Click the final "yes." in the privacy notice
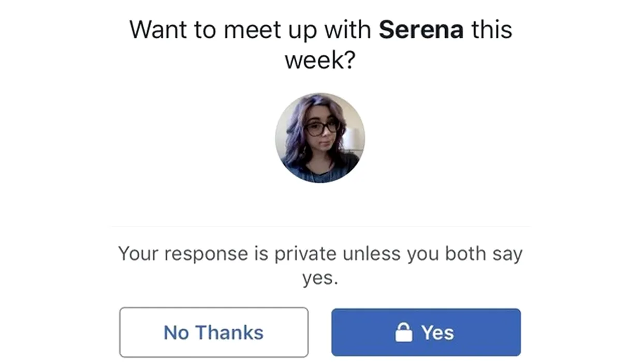The width and height of the screenshot is (644, 362). [320, 279]
